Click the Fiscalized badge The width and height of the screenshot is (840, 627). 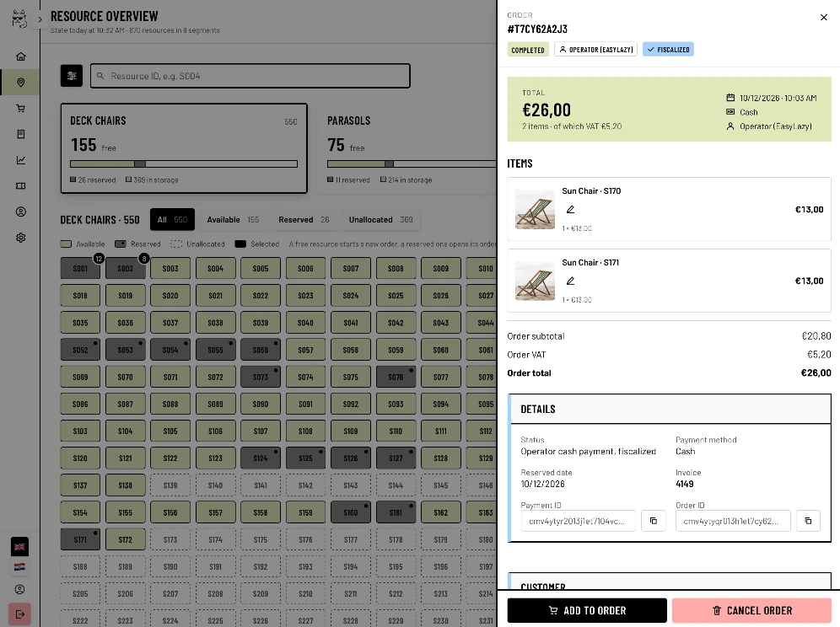point(669,49)
